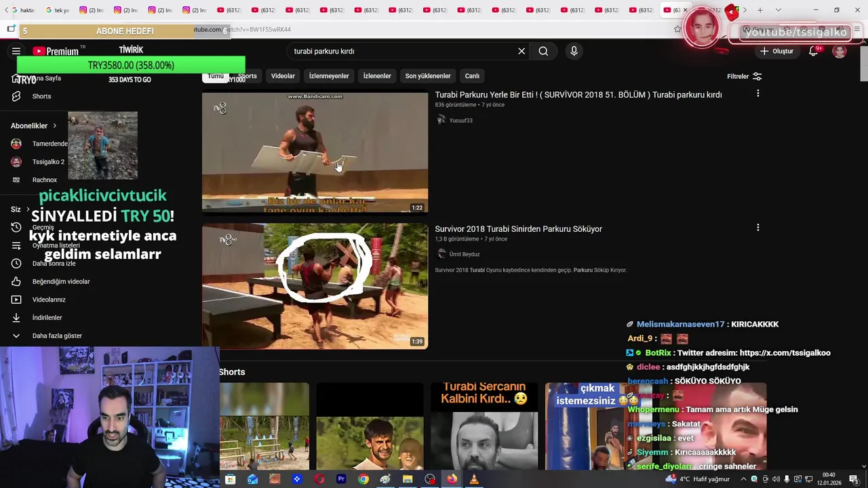Open the Windows notification center icon
This screenshot has height=488, width=868.
(853, 479)
